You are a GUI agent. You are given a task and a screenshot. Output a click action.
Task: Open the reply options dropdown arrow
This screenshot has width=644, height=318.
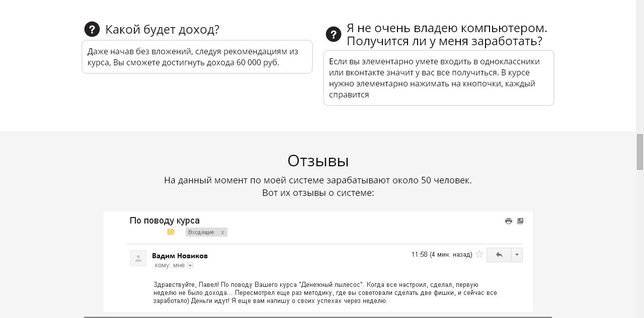[517, 255]
